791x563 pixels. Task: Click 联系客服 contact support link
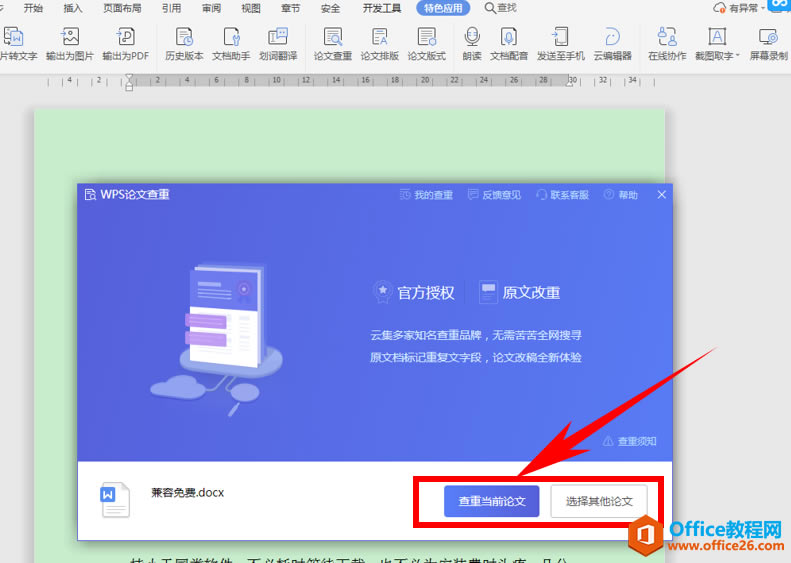coord(562,195)
